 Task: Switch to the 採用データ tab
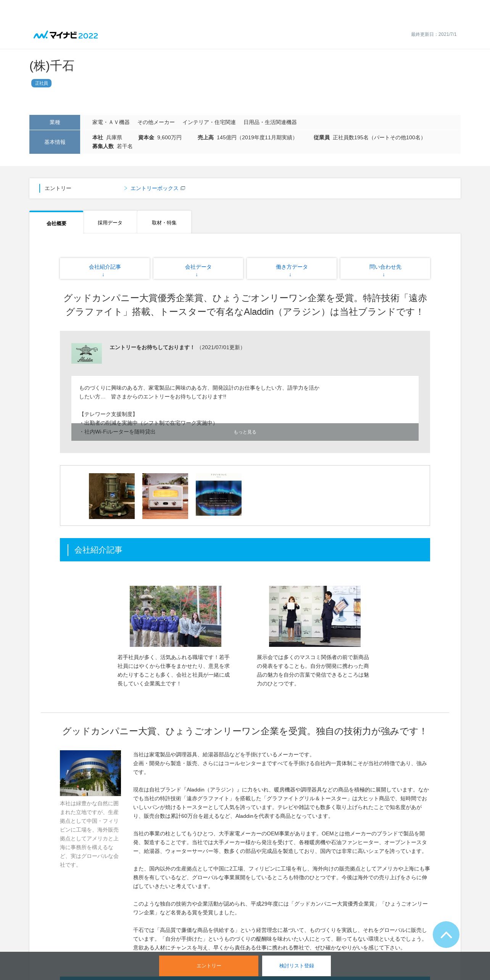point(110,223)
